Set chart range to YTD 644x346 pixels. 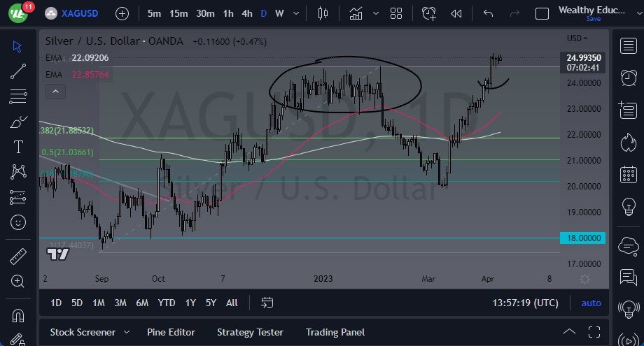point(167,303)
